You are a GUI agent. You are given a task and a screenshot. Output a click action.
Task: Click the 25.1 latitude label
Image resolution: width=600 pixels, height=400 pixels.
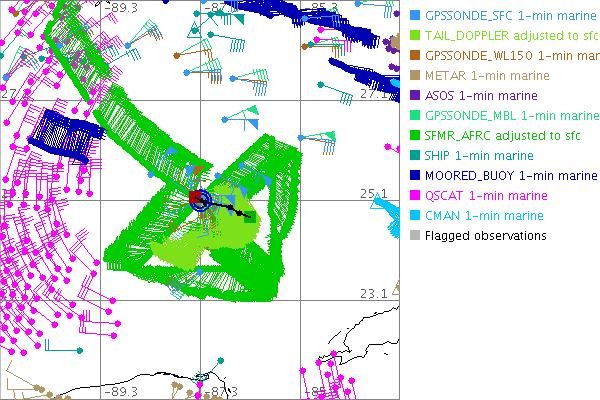click(373, 193)
